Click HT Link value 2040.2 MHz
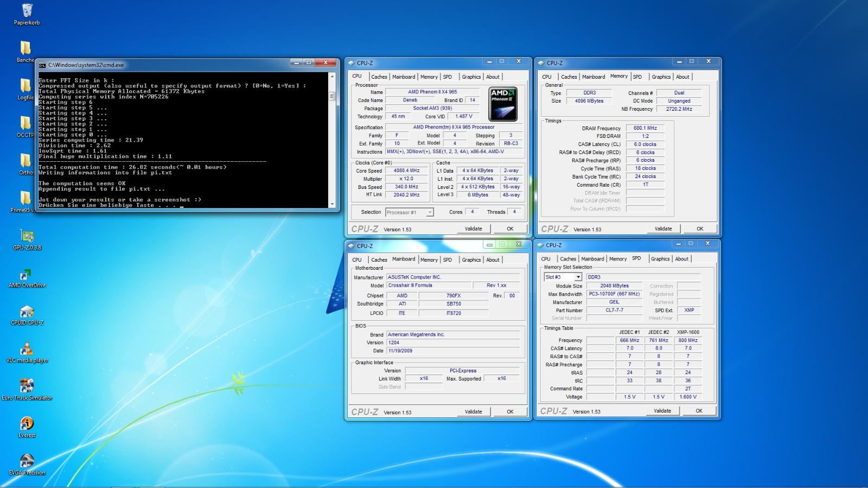The width and height of the screenshot is (868, 488). pyautogui.click(x=406, y=195)
